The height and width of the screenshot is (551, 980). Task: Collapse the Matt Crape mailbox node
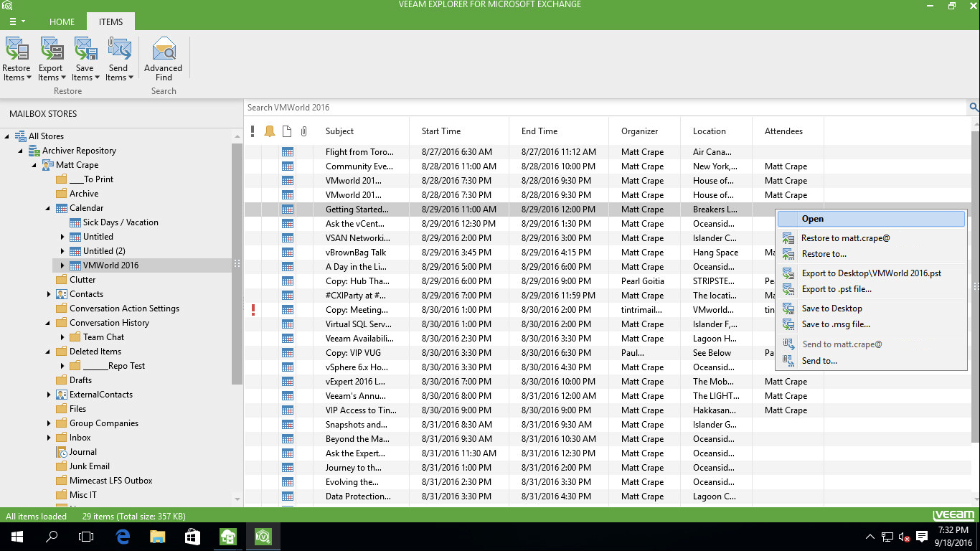[34, 165]
